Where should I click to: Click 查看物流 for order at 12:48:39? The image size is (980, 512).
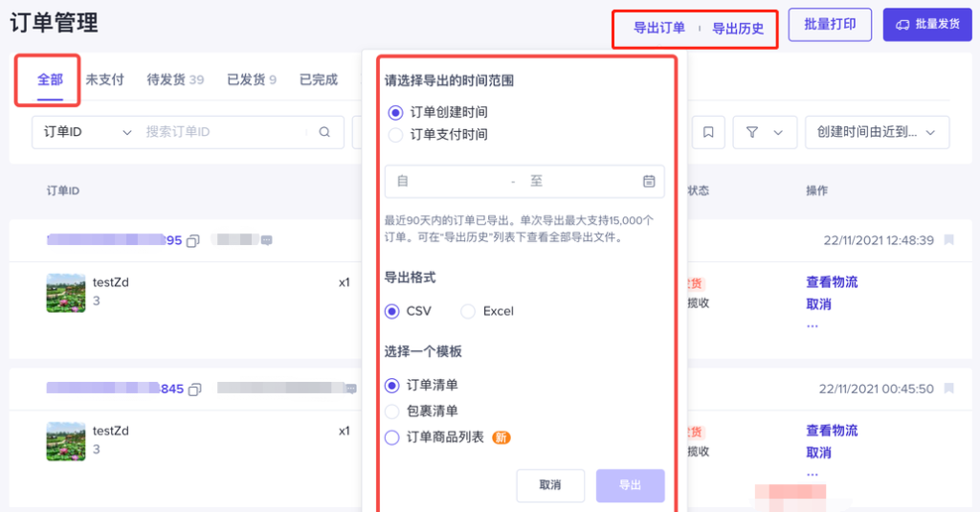pos(832,282)
